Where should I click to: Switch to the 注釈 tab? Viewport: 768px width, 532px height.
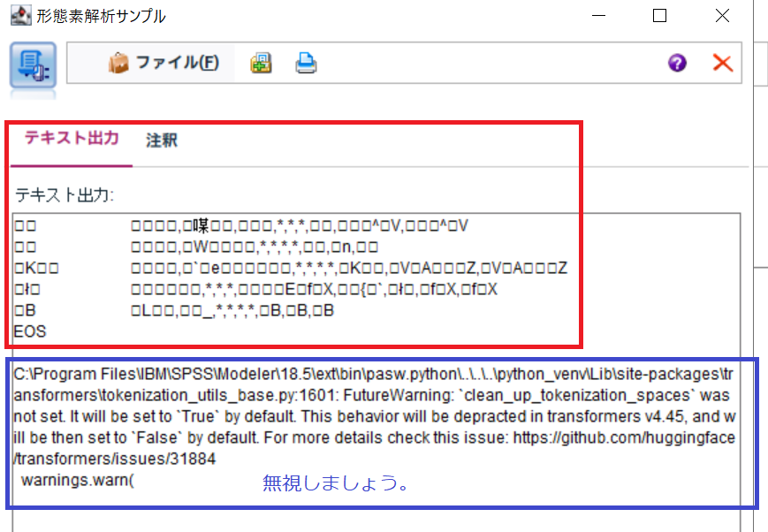point(162,141)
